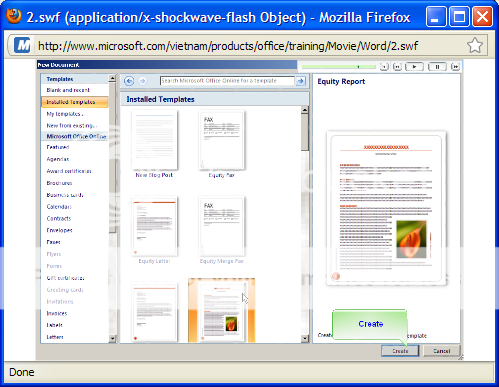Select Forms category
This screenshot has width=499, height=387.
point(54,266)
